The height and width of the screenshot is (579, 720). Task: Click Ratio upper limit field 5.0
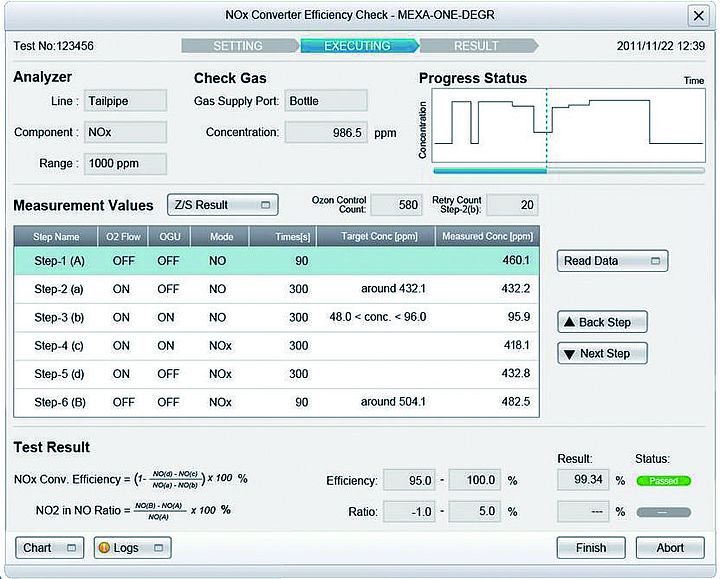[x=474, y=512]
